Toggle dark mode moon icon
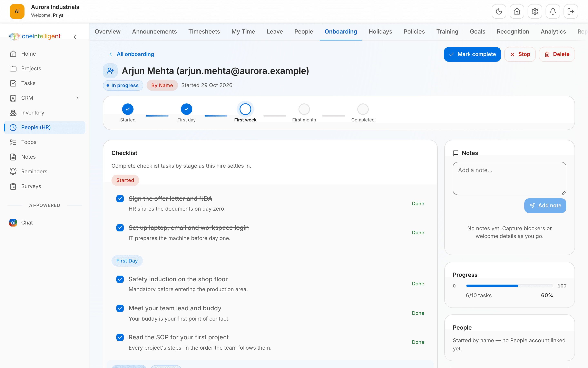Viewport: 588px width, 368px height. pos(499,11)
